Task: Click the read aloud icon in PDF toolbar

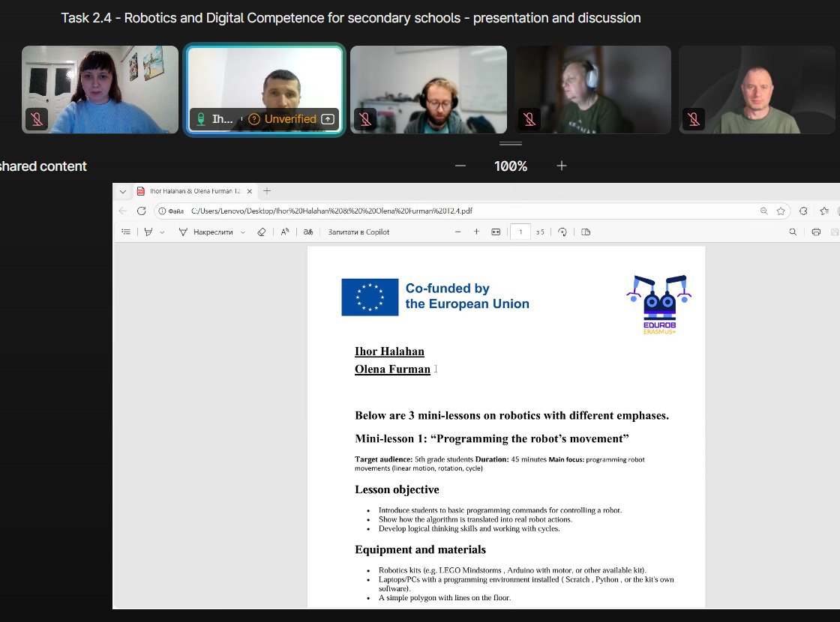Action: (x=285, y=232)
